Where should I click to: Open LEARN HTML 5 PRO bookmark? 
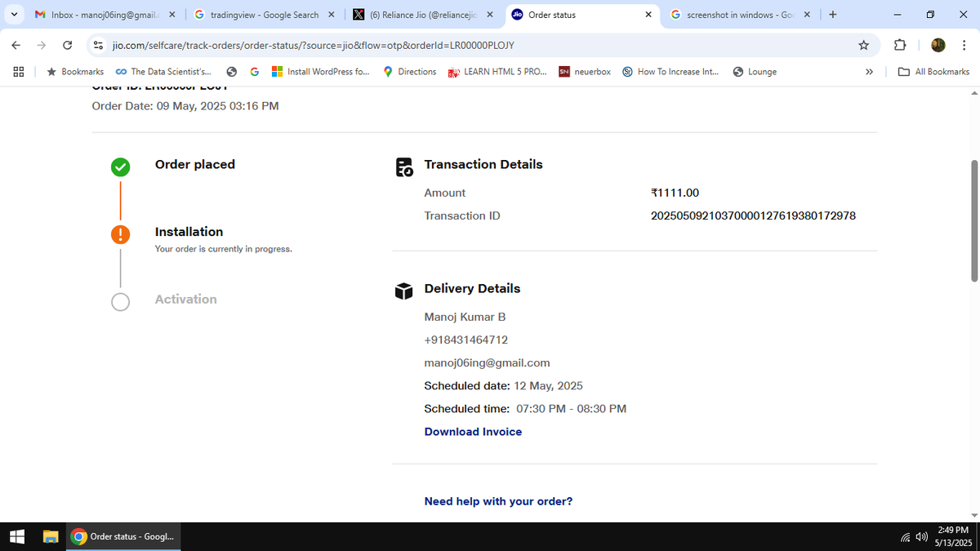tap(497, 72)
